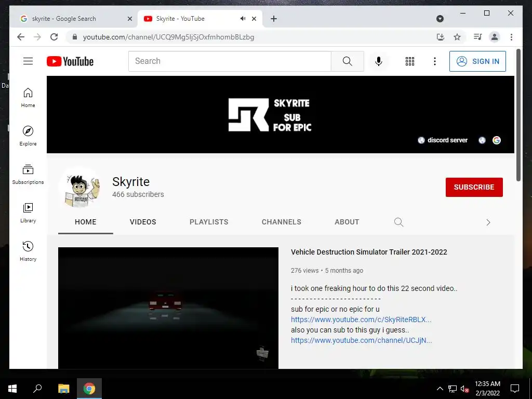Screen dimensions: 532x399
Task: Click the SIGN IN button
Action: 477,61
